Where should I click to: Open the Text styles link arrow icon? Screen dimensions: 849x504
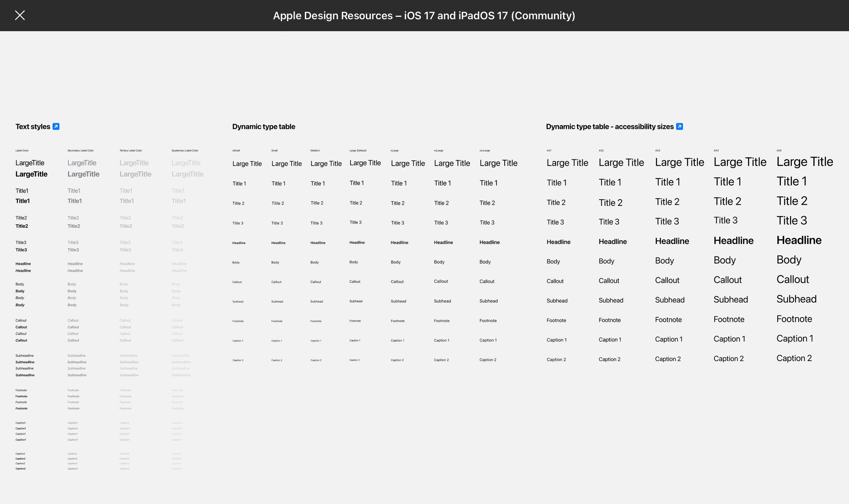pos(56,127)
